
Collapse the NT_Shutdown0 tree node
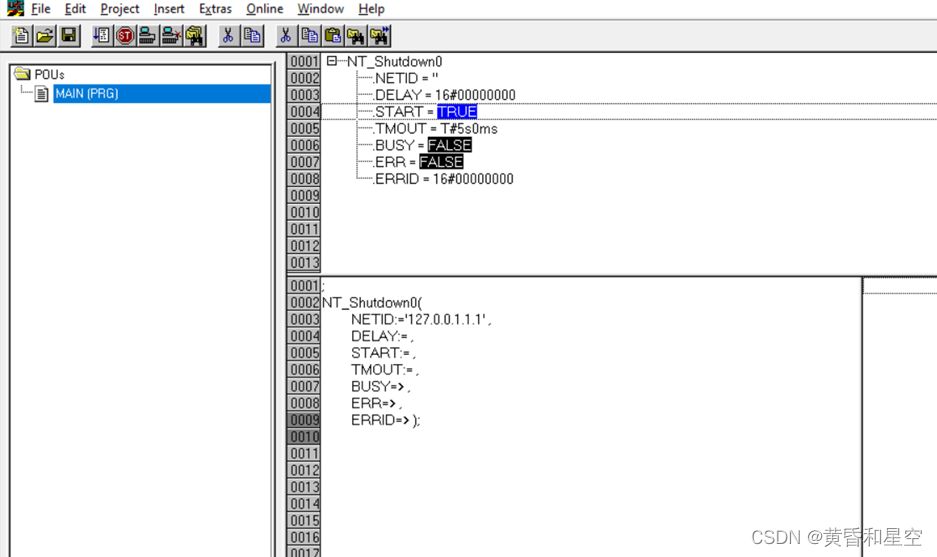click(332, 61)
